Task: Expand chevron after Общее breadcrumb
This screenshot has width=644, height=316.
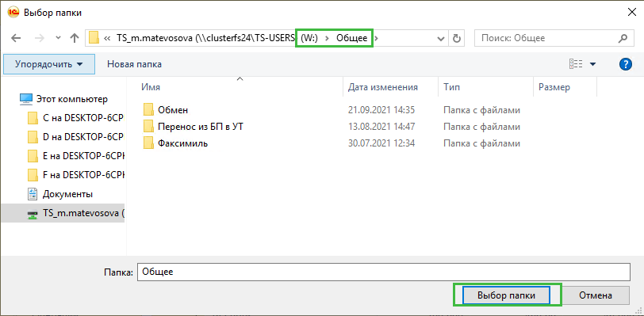Action: [377, 38]
